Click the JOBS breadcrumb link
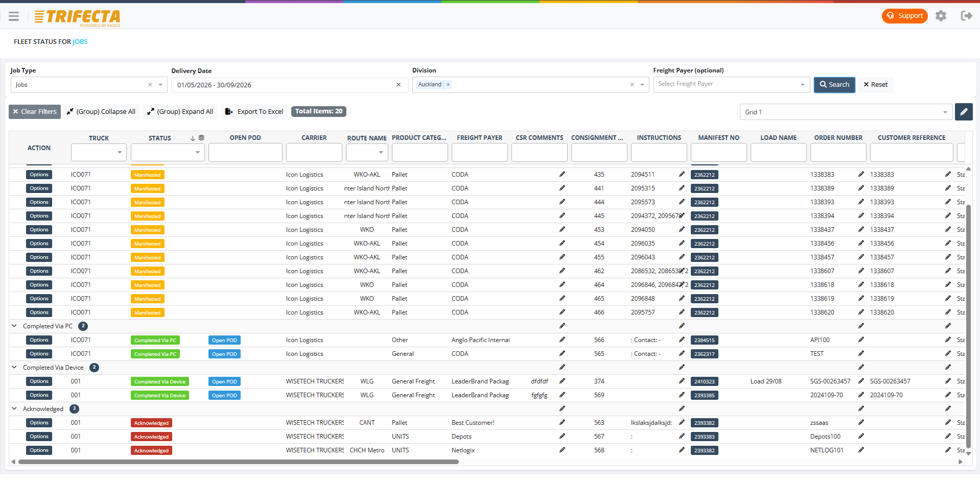This screenshot has width=980, height=483. click(x=80, y=42)
